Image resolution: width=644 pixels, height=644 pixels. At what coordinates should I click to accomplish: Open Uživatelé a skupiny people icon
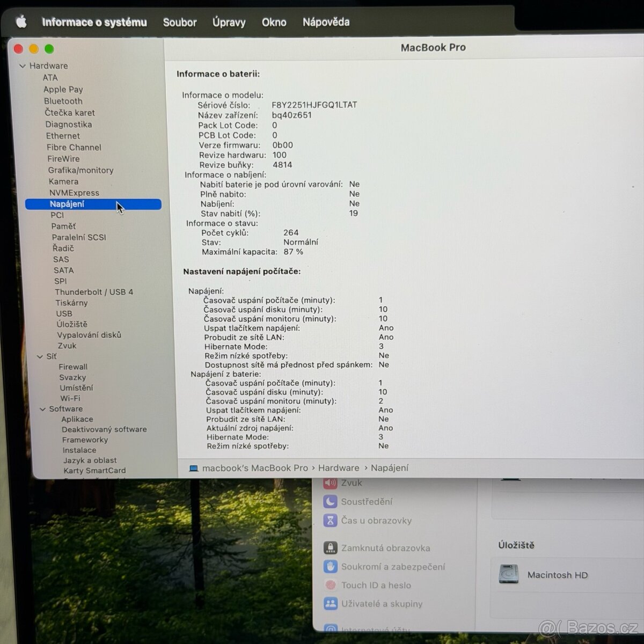tap(330, 603)
